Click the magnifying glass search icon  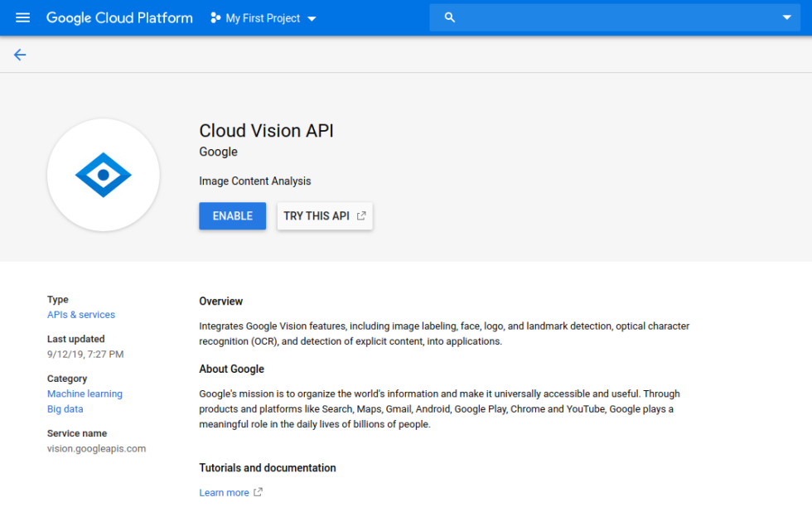(450, 17)
